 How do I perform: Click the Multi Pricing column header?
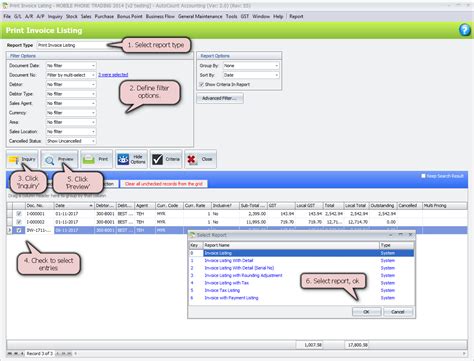[x=445, y=206]
